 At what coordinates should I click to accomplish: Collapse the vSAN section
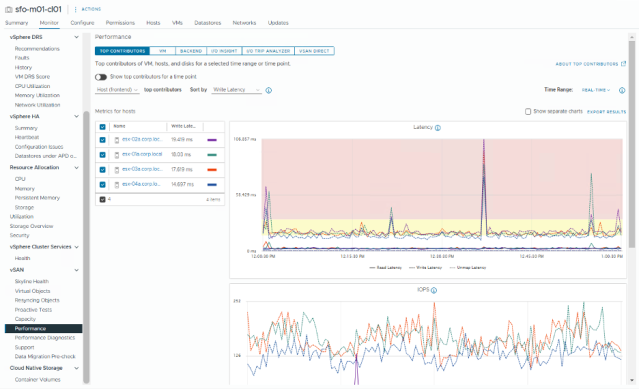pyautogui.click(x=76, y=270)
